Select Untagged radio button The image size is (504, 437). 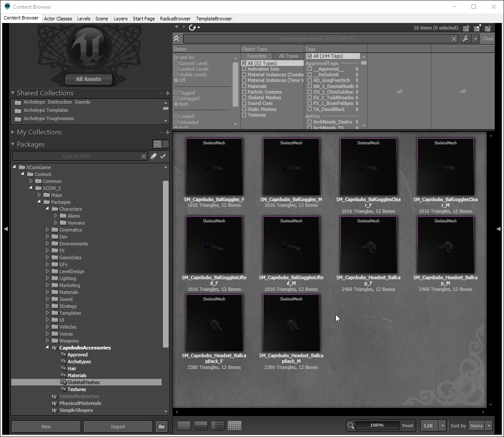[x=176, y=98]
